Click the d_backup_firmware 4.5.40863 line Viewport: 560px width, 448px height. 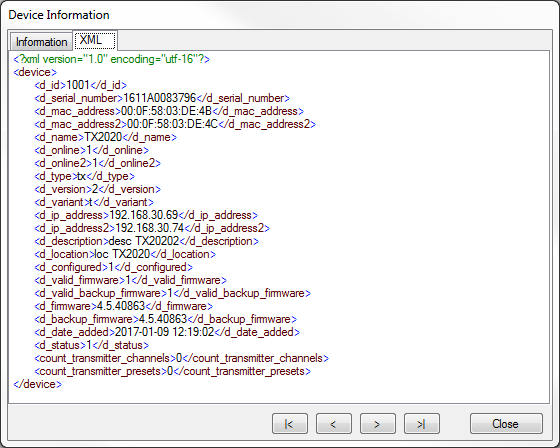click(166, 319)
